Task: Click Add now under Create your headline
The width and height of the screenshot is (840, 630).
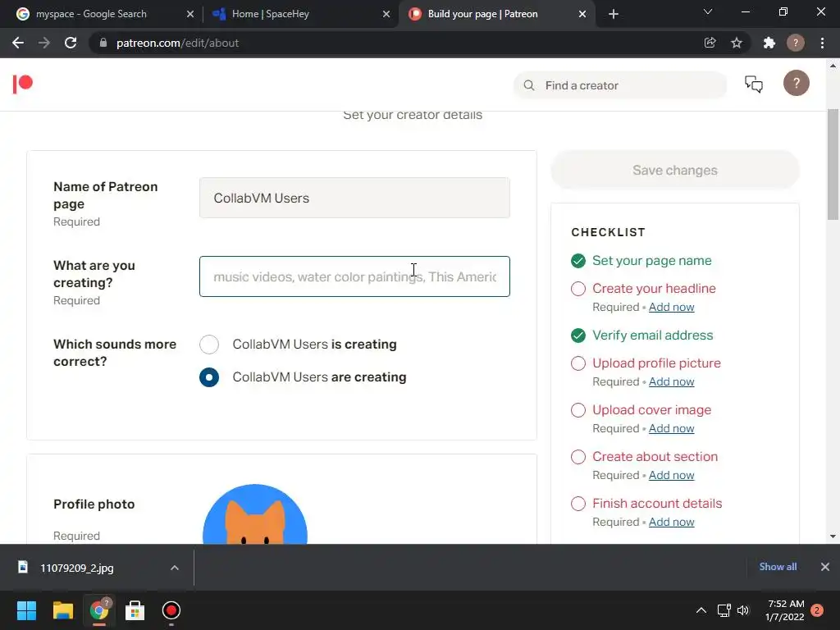Action: [x=671, y=307]
